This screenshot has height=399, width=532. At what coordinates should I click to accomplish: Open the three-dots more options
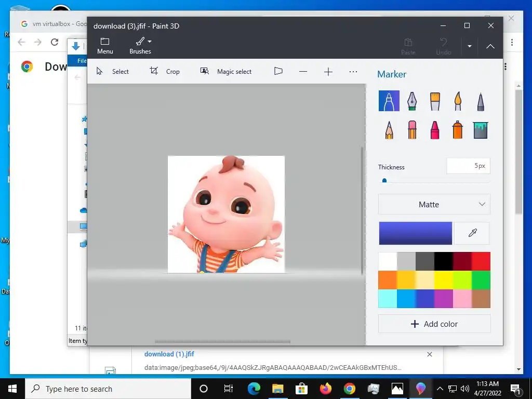(x=353, y=72)
